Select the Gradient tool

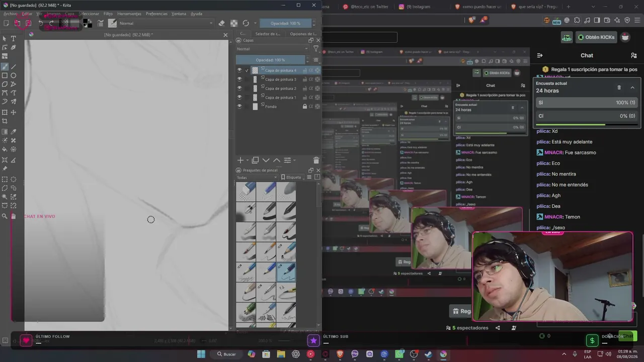[x=5, y=132]
